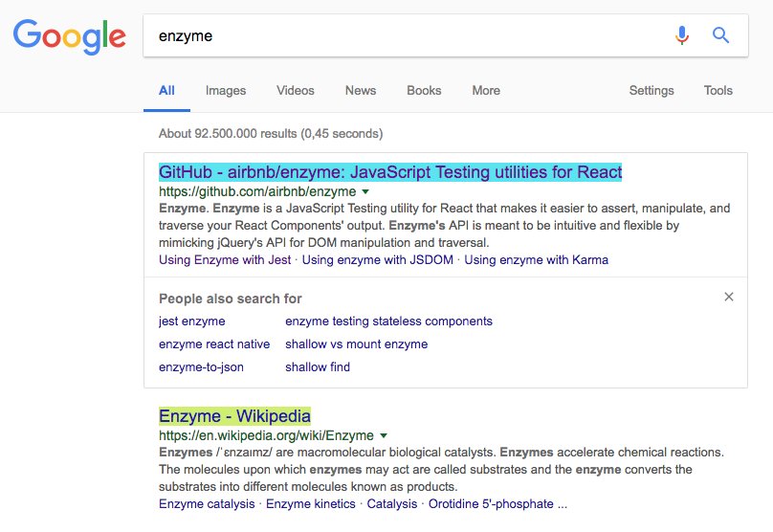The width and height of the screenshot is (773, 532).
Task: Open Enzyme kinetics sitelink
Action: coord(311,504)
